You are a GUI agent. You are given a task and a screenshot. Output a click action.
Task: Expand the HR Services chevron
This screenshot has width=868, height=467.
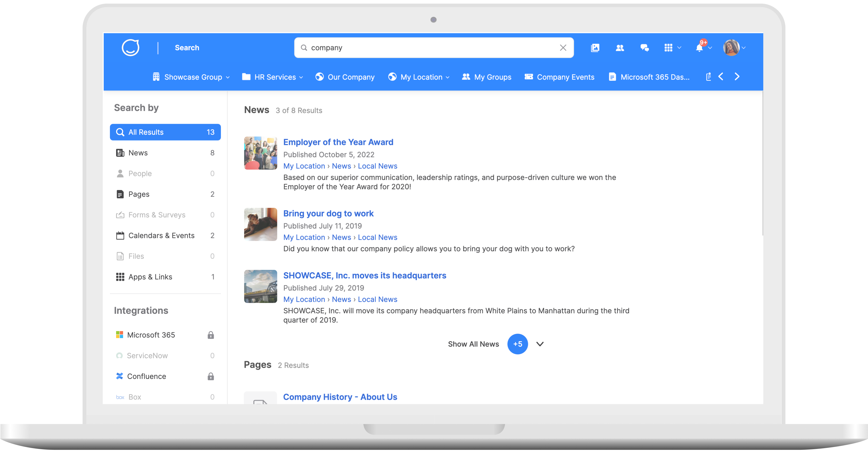[301, 77]
